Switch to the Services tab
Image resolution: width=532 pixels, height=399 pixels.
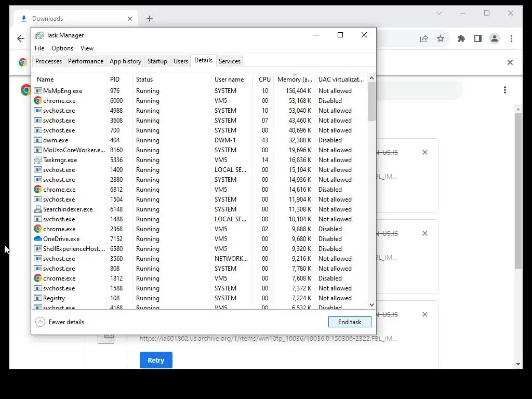(x=229, y=61)
